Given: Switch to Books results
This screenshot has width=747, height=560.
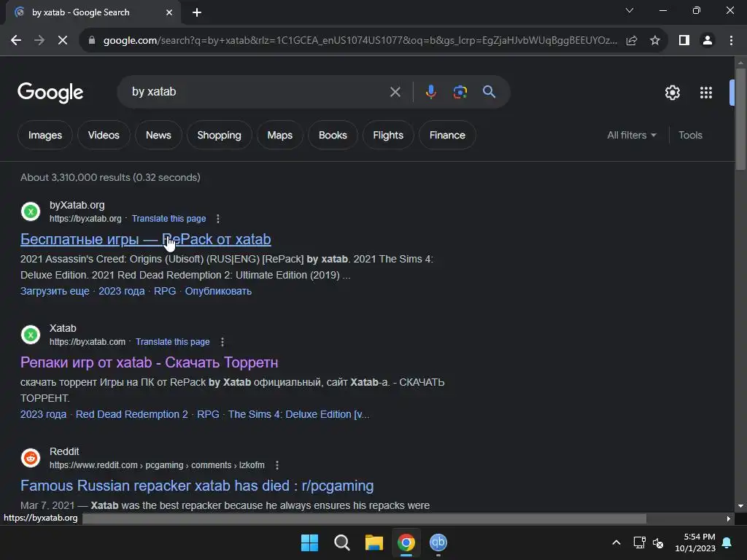Looking at the screenshot, I should pyautogui.click(x=333, y=135).
